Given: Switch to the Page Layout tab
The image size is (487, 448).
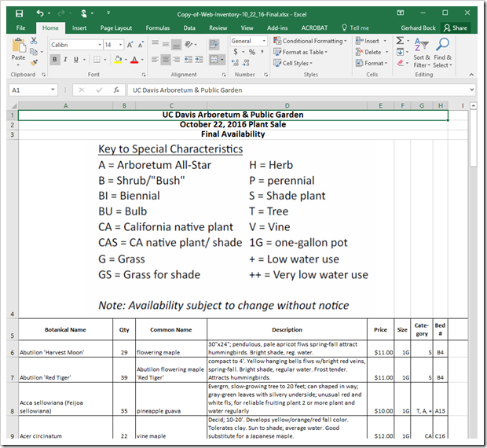Looking at the screenshot, I should pos(115,28).
